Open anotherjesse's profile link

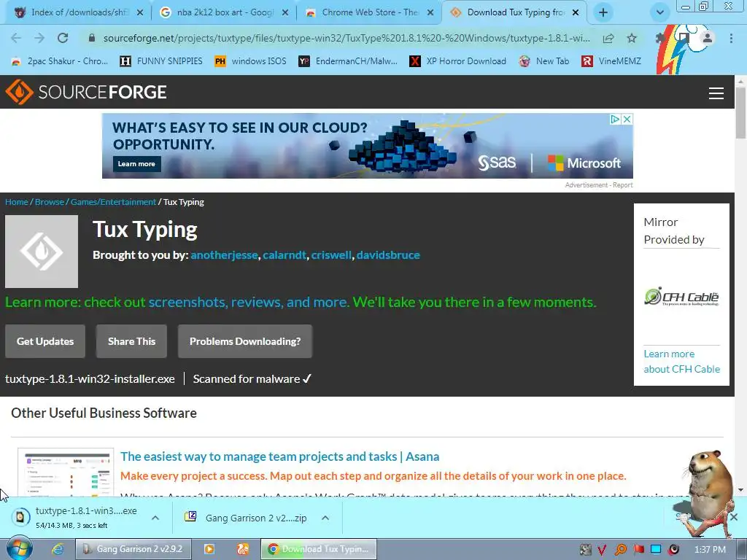click(x=225, y=254)
